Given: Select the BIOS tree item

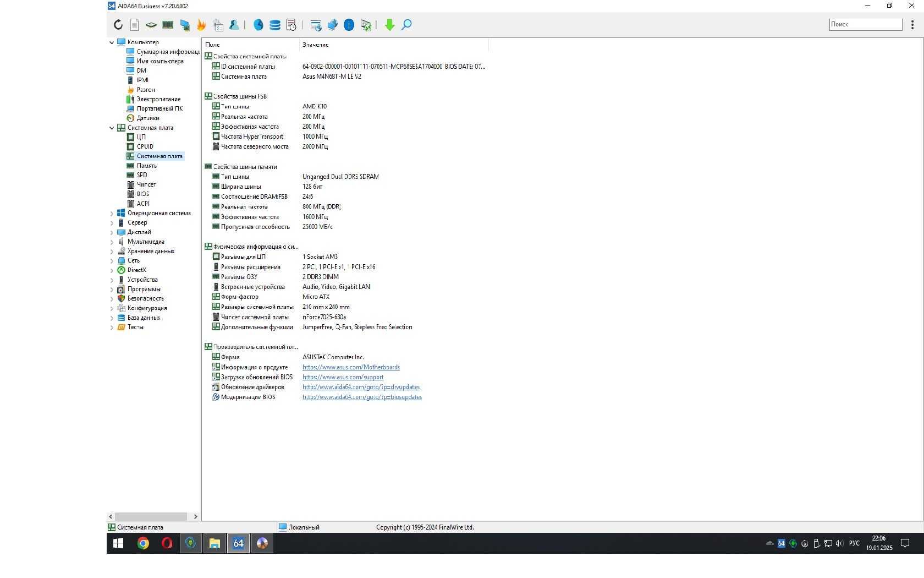Looking at the screenshot, I should (143, 194).
